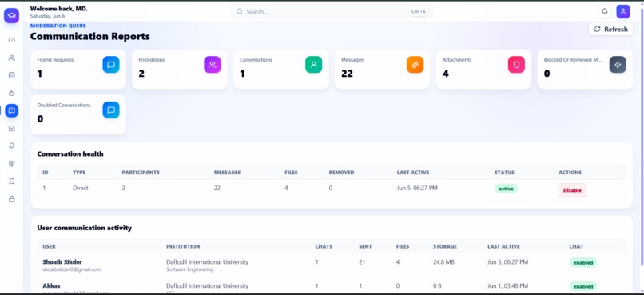Image resolution: width=644 pixels, height=295 pixels.
Task: Click the Disabled Conversations chat icon
Action: coord(111,110)
